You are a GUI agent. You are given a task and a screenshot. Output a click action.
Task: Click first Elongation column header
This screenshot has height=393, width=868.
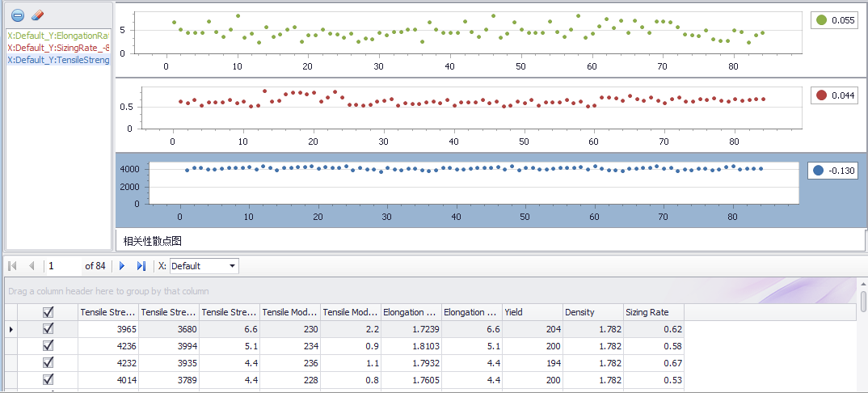pyautogui.click(x=411, y=312)
